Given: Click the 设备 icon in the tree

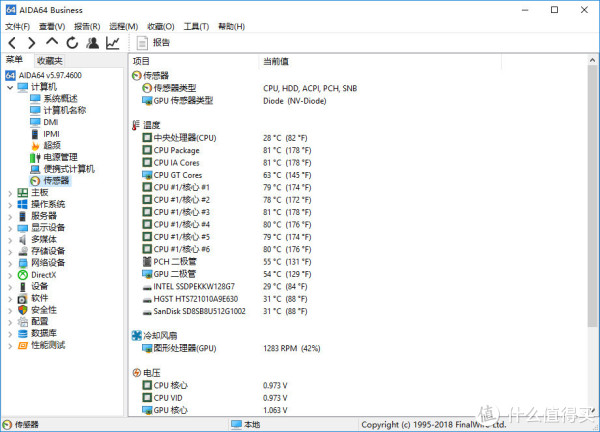Looking at the screenshot, I should (23, 287).
